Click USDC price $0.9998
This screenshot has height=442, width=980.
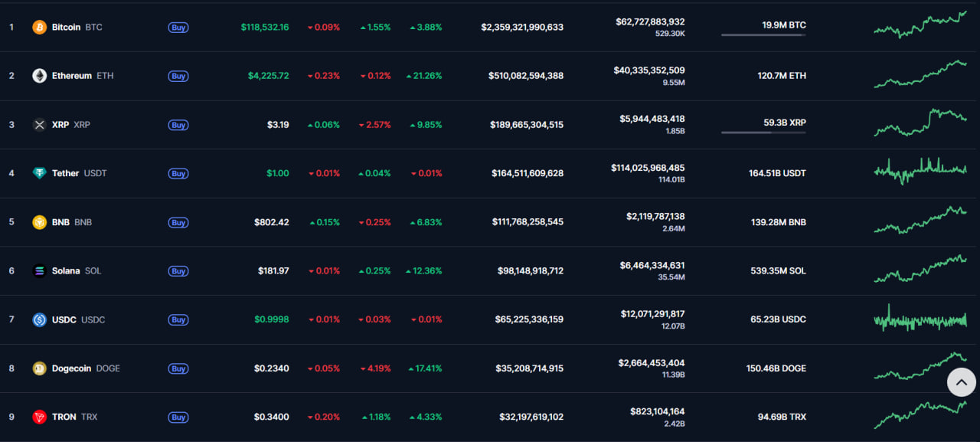[272, 319]
